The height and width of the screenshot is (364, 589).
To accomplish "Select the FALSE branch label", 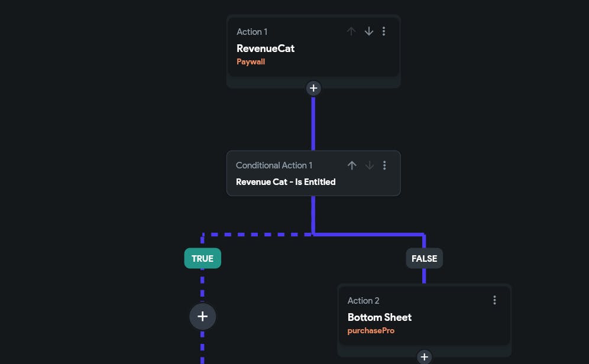I will click(424, 258).
